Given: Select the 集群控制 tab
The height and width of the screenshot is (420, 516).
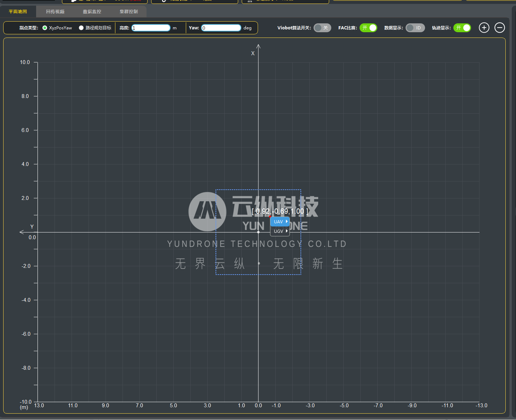Looking at the screenshot, I should (129, 12).
